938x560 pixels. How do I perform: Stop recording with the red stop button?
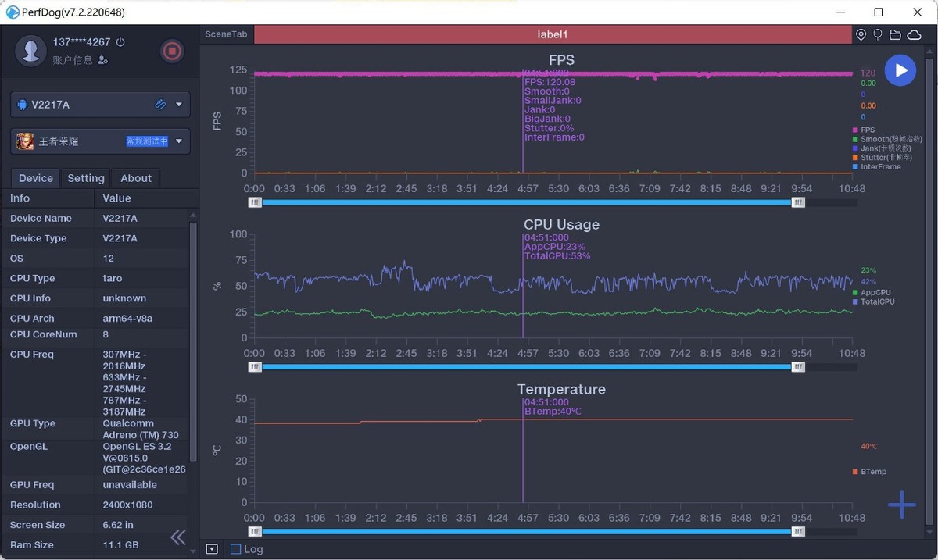[x=172, y=52]
